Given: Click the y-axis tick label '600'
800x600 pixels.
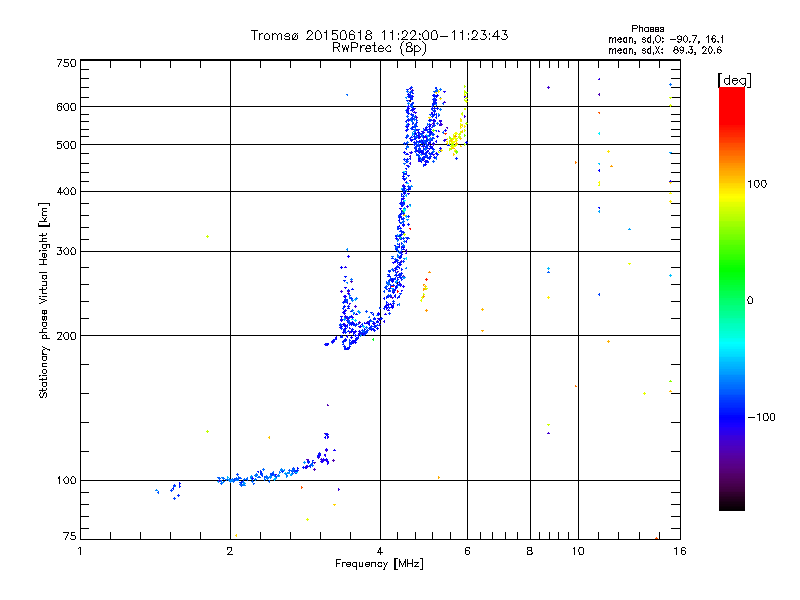Looking at the screenshot, I should [x=66, y=107].
